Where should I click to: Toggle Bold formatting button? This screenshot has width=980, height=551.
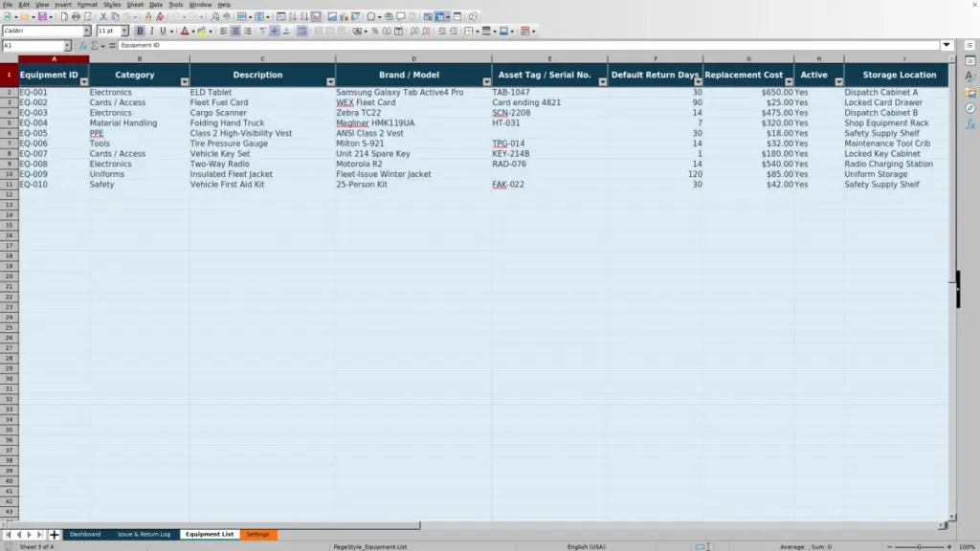[140, 32]
